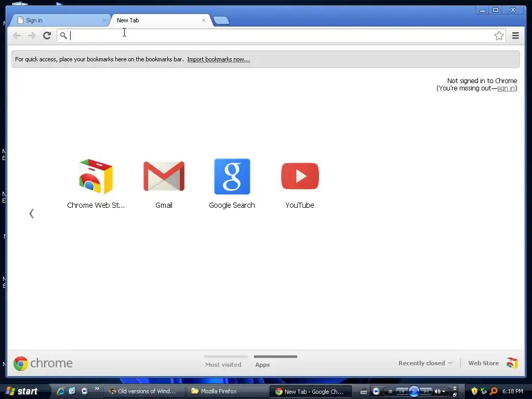This screenshot has width=532, height=399.
Task: Open the Chrome Web Store app icon
Action: [96, 177]
